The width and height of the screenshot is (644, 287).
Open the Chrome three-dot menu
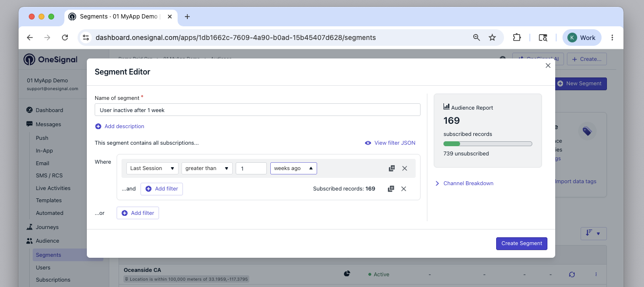(x=612, y=38)
